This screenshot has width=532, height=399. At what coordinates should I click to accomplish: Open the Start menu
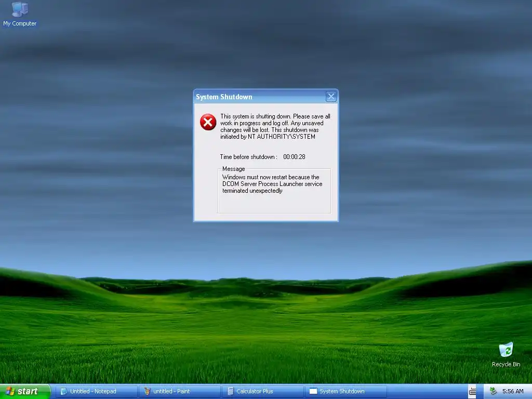point(25,391)
